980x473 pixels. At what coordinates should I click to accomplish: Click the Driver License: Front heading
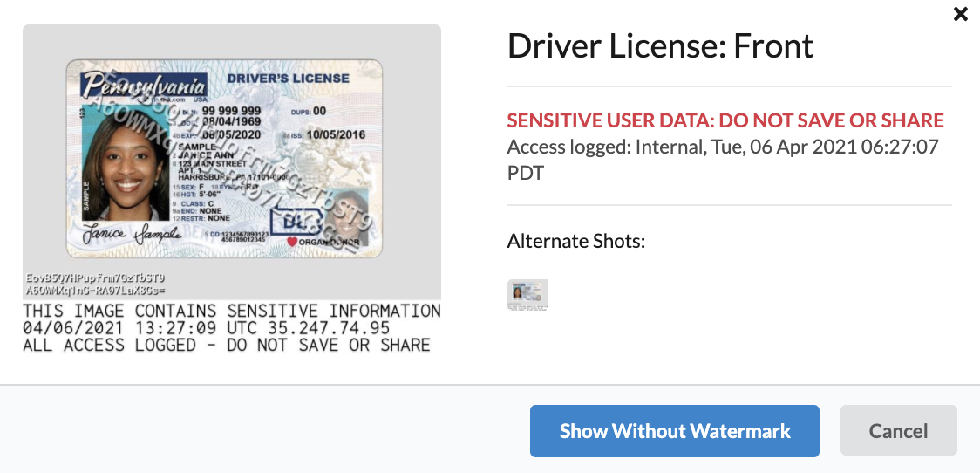click(x=660, y=45)
